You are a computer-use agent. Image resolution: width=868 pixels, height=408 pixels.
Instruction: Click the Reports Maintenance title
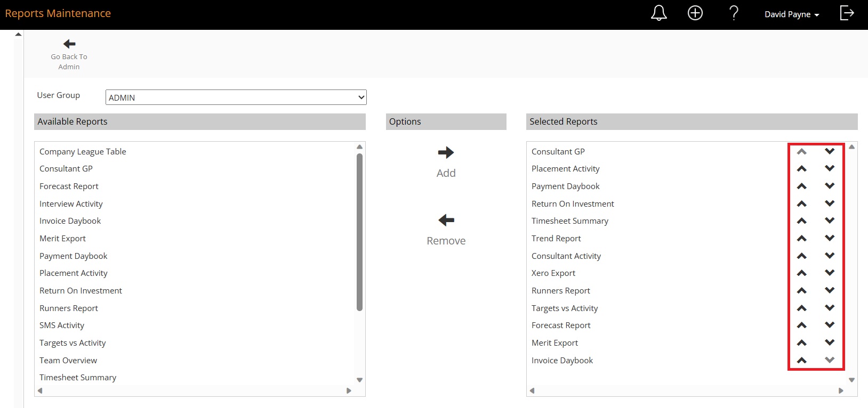(58, 13)
